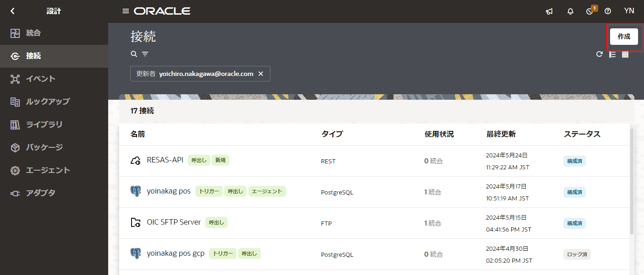Click the connections list vertical scrollbar
Image resolution: width=644 pixels, height=275 pixels.
click(632, 183)
